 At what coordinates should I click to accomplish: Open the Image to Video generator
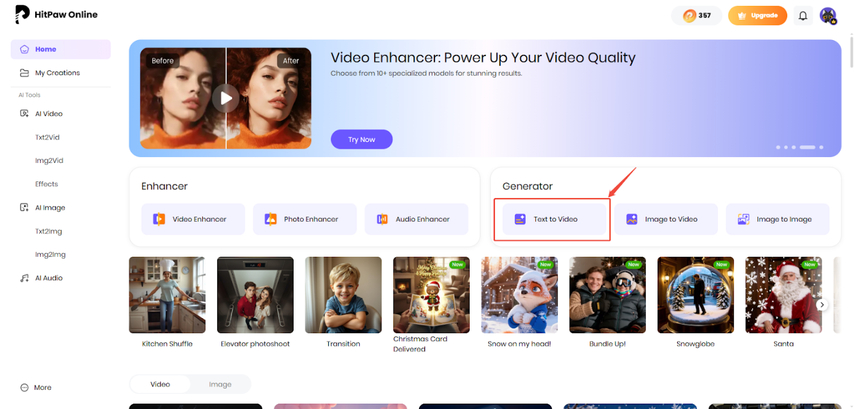point(666,219)
